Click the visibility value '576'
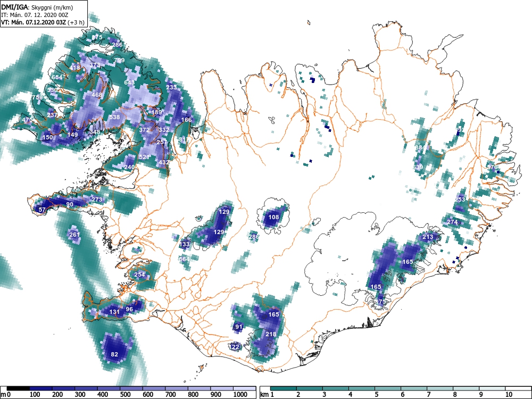This screenshot has width=532, height=399. click(x=492, y=167)
